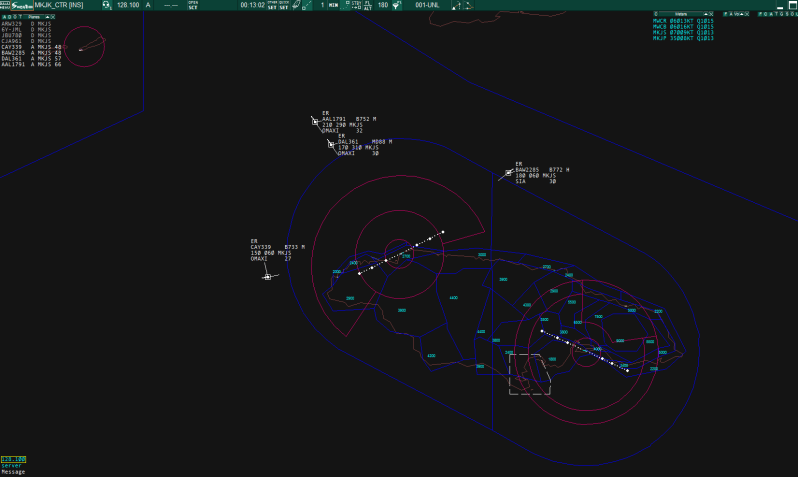Open the QUICK SET options menu
Viewport: 798px width, 477px height.
[284, 5]
